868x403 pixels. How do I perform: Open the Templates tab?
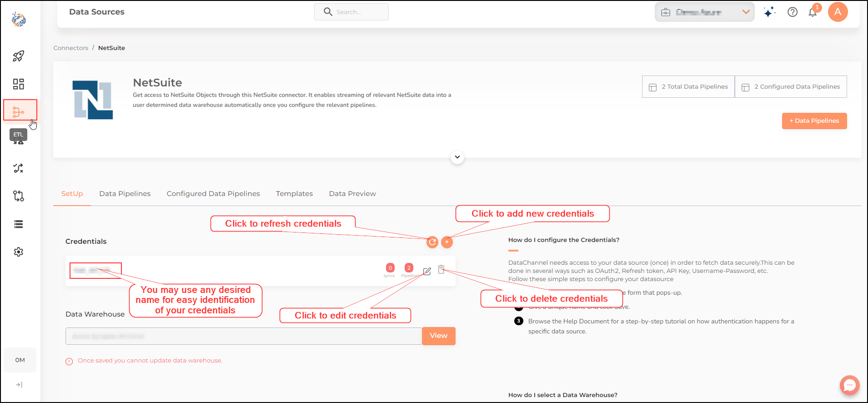coord(294,194)
